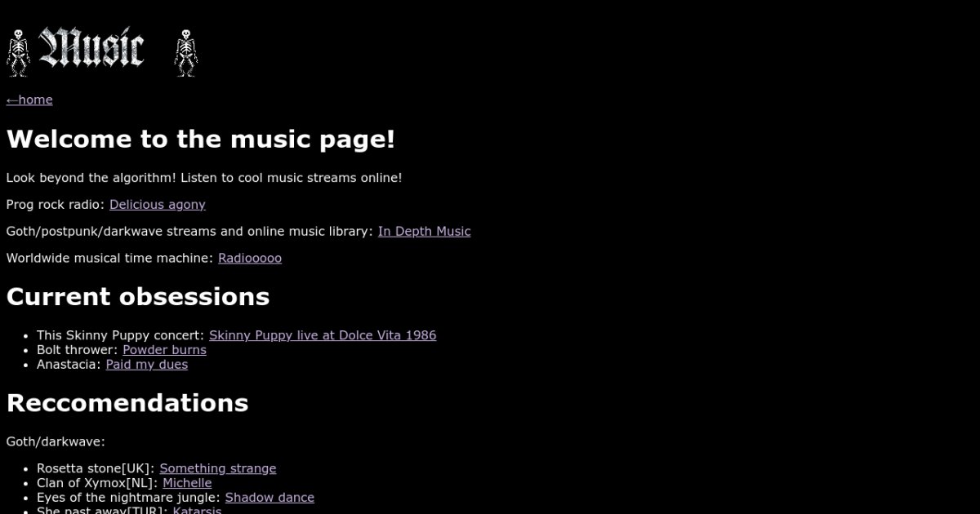Click the Current obsessions heading
This screenshot has height=514, width=980.
(138, 297)
